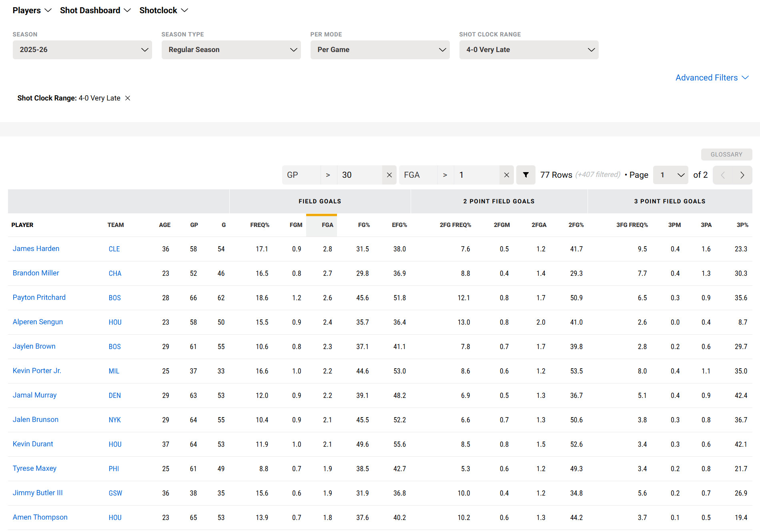Open the Players menu
This screenshot has height=532, width=760.
click(32, 10)
